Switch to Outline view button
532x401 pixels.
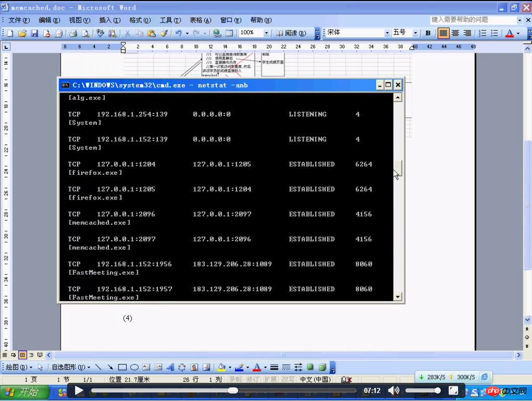[31, 355]
